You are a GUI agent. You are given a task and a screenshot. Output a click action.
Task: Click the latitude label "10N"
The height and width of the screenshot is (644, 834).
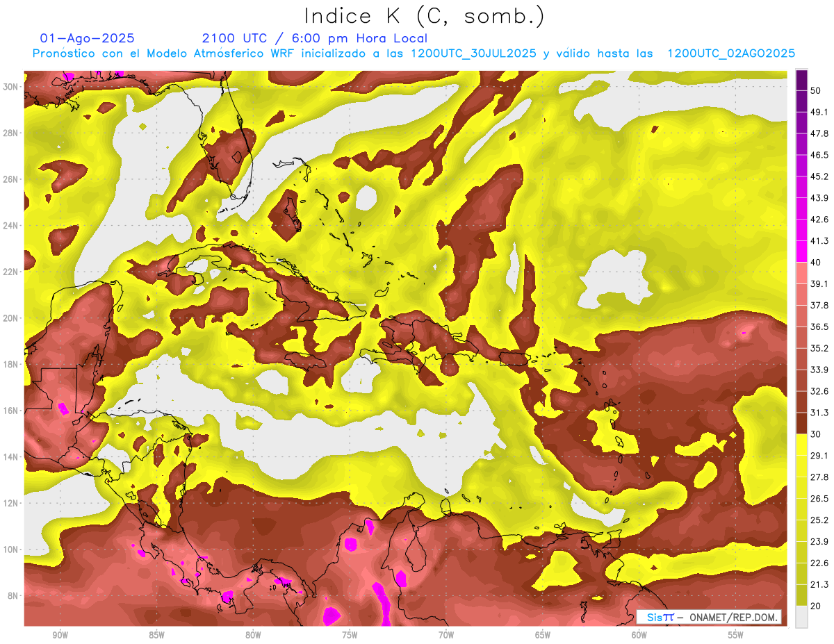(x=11, y=549)
